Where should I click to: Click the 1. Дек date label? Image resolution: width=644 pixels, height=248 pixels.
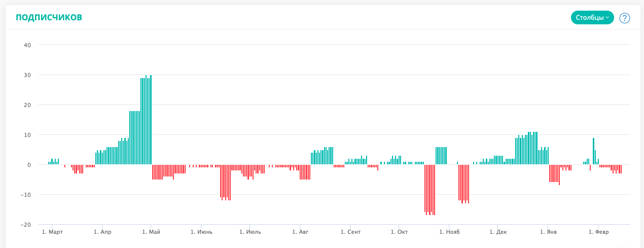[x=498, y=232]
